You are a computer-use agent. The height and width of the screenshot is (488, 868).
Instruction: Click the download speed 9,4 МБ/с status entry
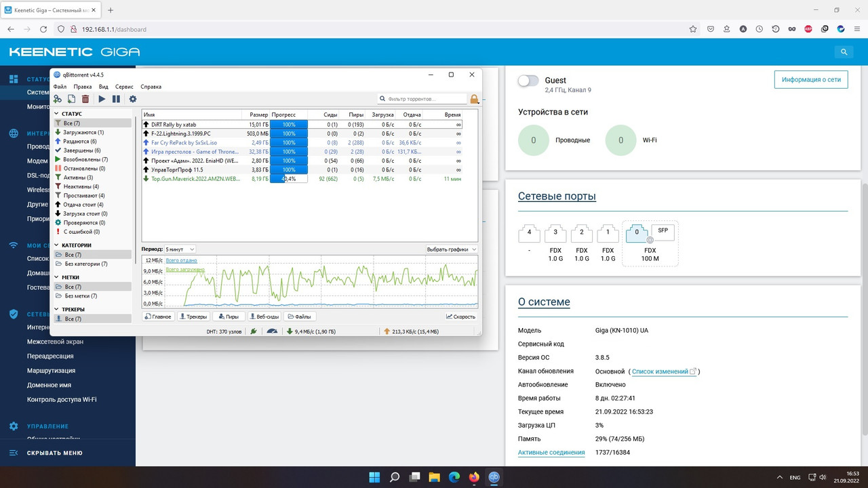[311, 331]
